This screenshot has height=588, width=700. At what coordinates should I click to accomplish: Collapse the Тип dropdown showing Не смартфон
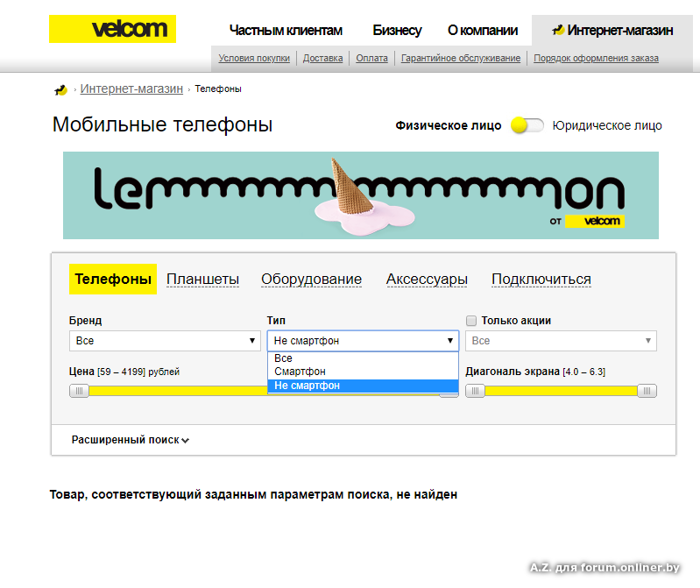pyautogui.click(x=363, y=341)
